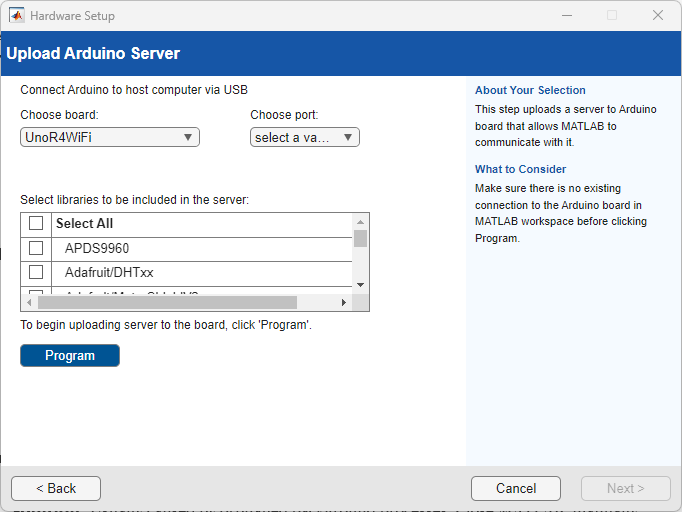Screen dimensions: 682x512
Task: Click the 'Connect Arduino to host computer via USB' text
Action: [x=134, y=90]
